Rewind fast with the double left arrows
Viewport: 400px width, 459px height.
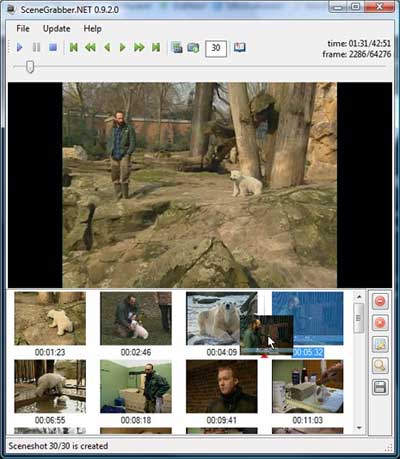click(x=90, y=47)
